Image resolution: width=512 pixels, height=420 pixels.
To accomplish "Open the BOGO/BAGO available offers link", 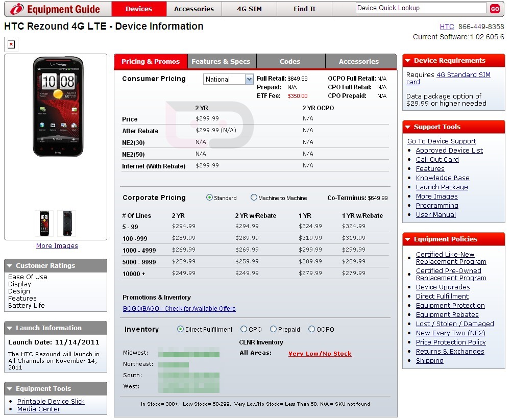I will tap(179, 309).
